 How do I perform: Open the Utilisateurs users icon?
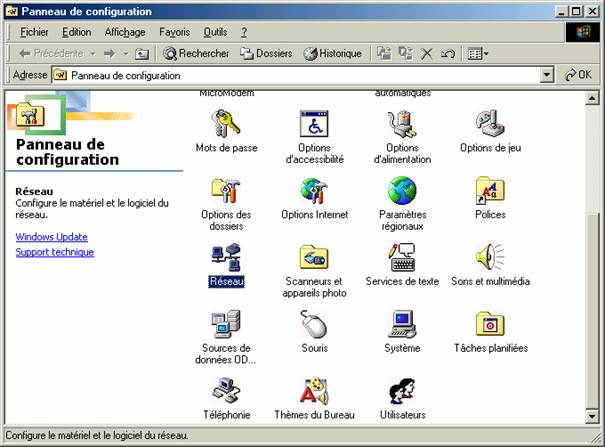click(402, 391)
